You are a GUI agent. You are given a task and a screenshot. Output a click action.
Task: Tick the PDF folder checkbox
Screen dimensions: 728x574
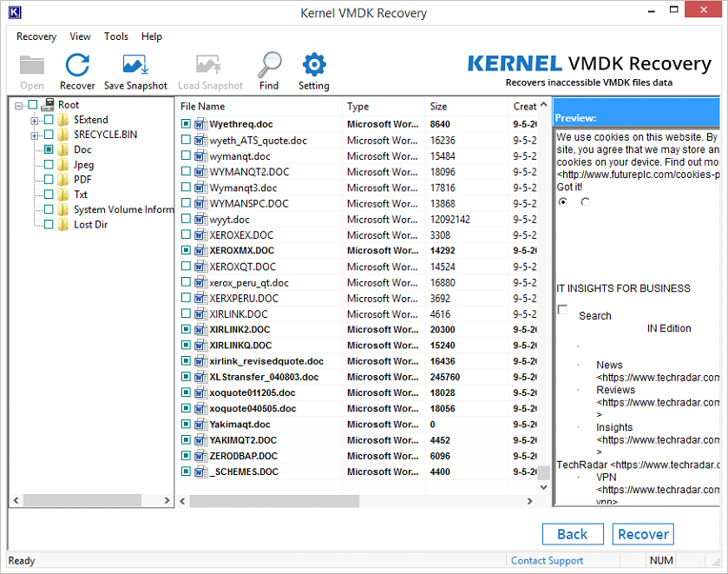49,180
